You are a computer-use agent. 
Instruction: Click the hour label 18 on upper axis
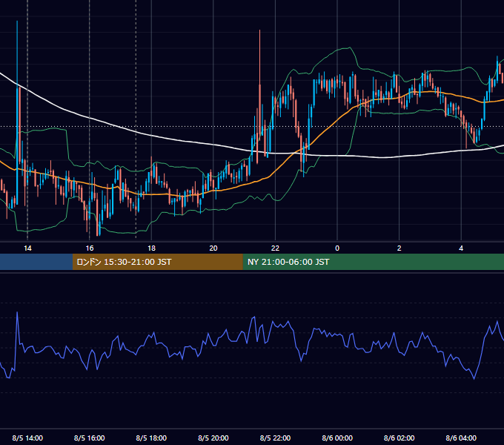(x=151, y=248)
